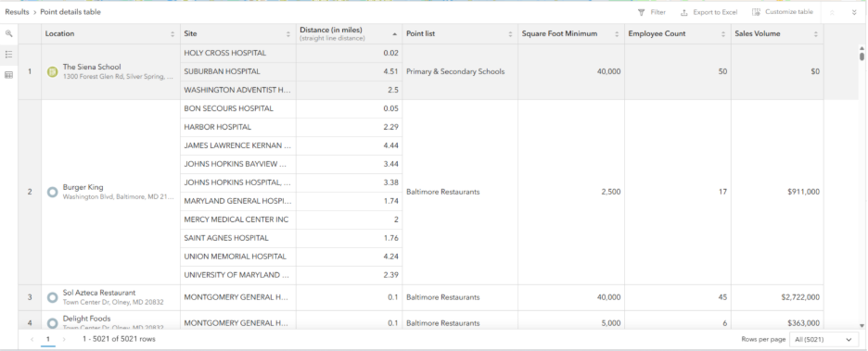The width and height of the screenshot is (868, 351).
Task: Select BON SECOURS HOSPITAL site cell
Action: pyautogui.click(x=238, y=108)
